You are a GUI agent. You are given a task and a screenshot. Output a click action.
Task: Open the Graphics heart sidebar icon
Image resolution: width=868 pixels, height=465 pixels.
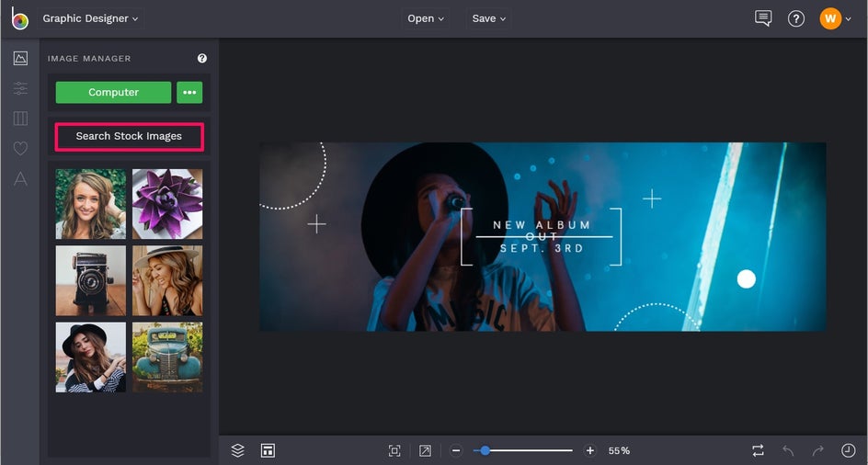click(20, 148)
